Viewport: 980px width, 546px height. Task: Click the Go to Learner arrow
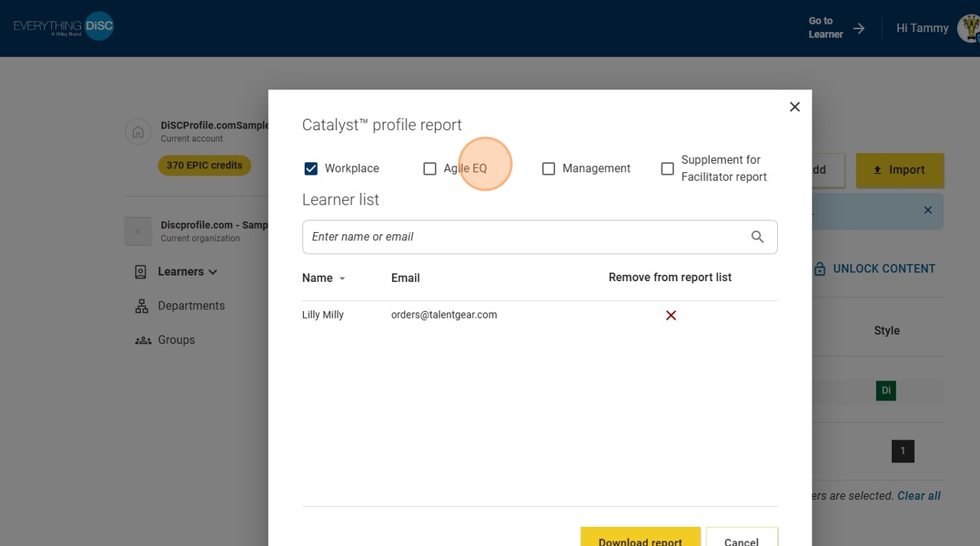pyautogui.click(x=859, y=28)
